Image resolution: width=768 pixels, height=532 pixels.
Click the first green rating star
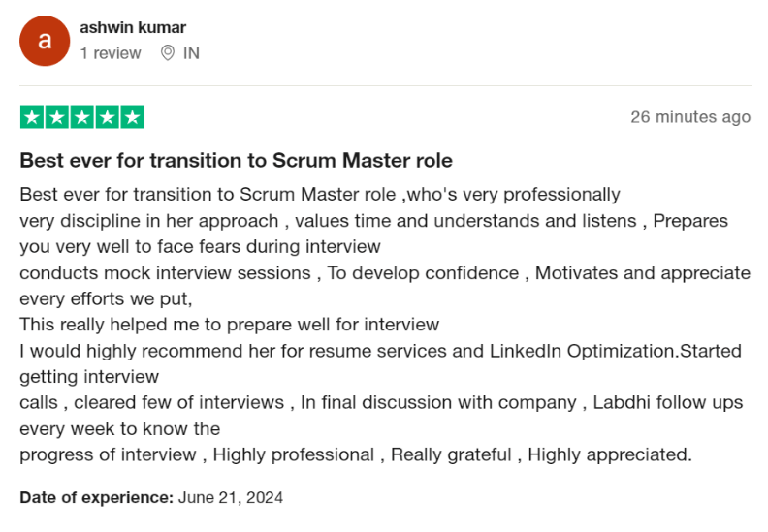pyautogui.click(x=32, y=117)
